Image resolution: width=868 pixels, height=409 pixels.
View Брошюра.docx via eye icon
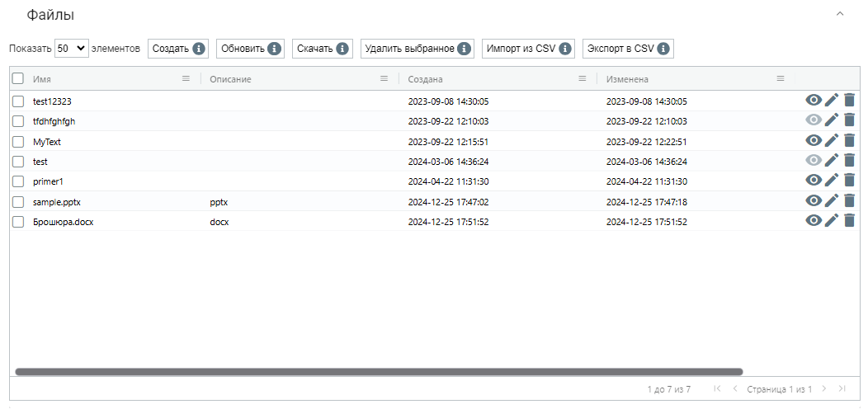814,220
